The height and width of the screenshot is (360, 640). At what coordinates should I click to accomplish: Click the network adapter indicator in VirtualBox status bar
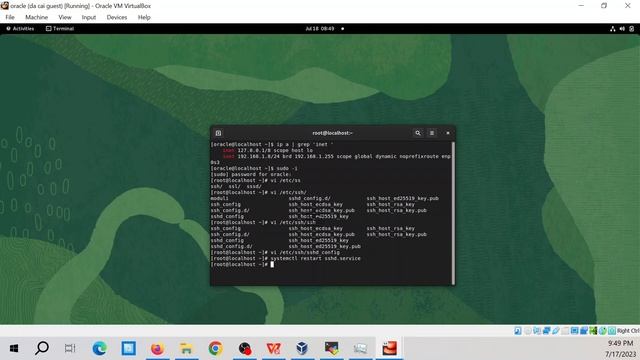pyautogui.click(x=547, y=331)
